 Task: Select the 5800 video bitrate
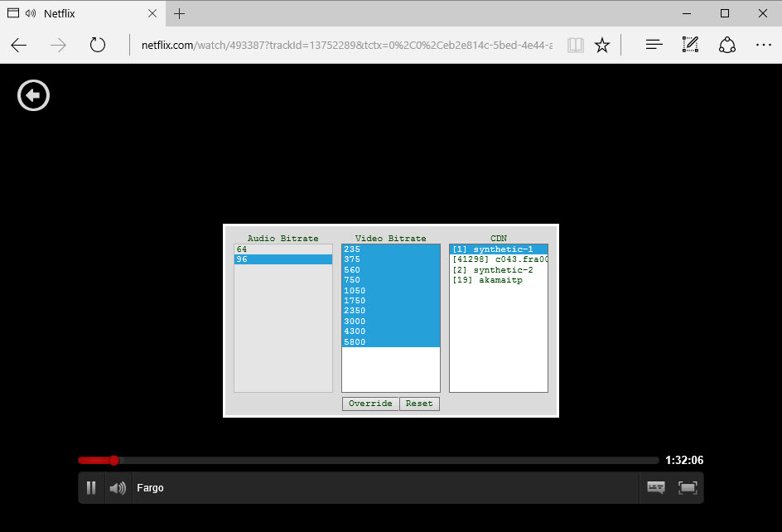pos(390,342)
